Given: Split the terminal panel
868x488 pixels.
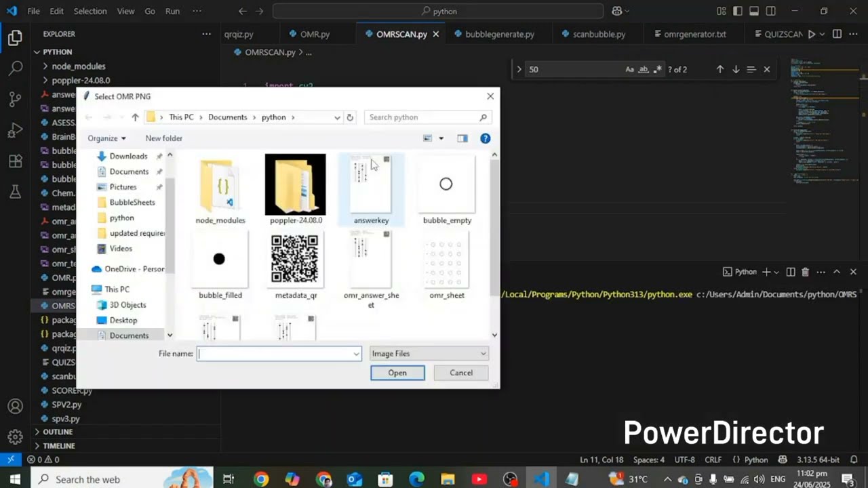Looking at the screenshot, I should pyautogui.click(x=791, y=272).
